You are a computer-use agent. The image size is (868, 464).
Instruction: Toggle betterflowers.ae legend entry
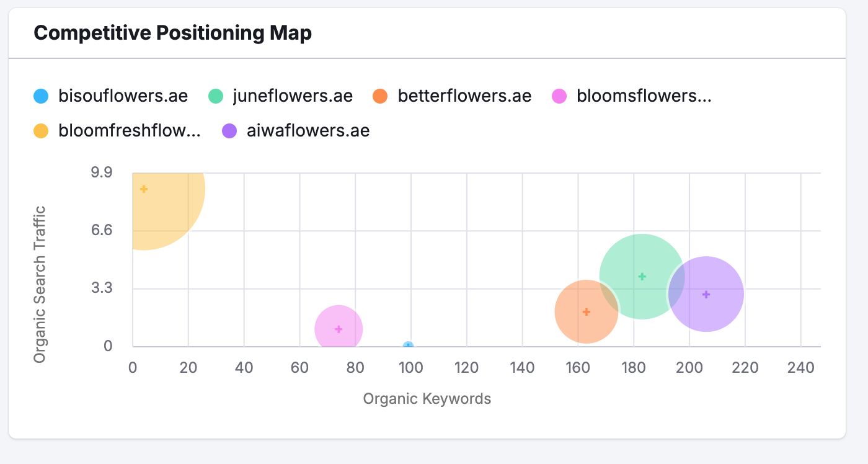tap(451, 96)
